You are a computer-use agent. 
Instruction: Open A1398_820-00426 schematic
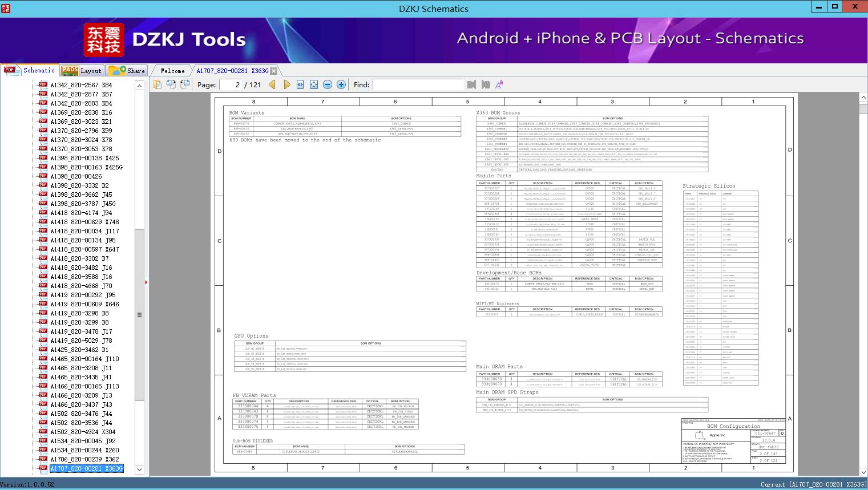76,176
